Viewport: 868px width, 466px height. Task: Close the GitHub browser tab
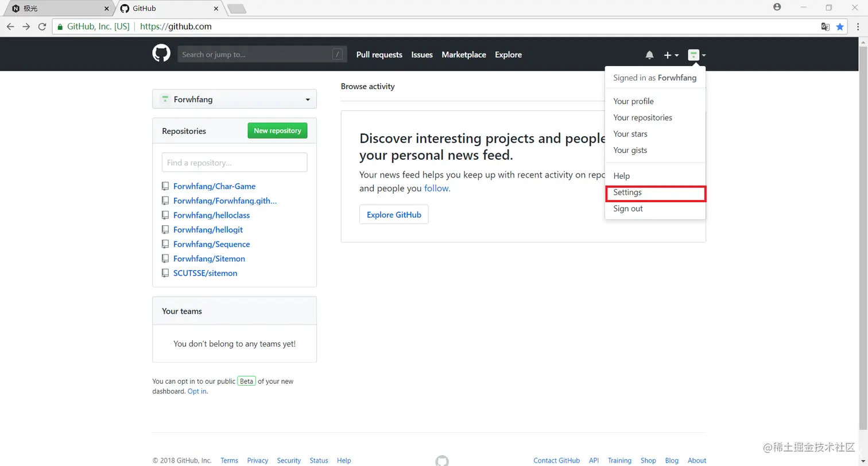pyautogui.click(x=216, y=9)
